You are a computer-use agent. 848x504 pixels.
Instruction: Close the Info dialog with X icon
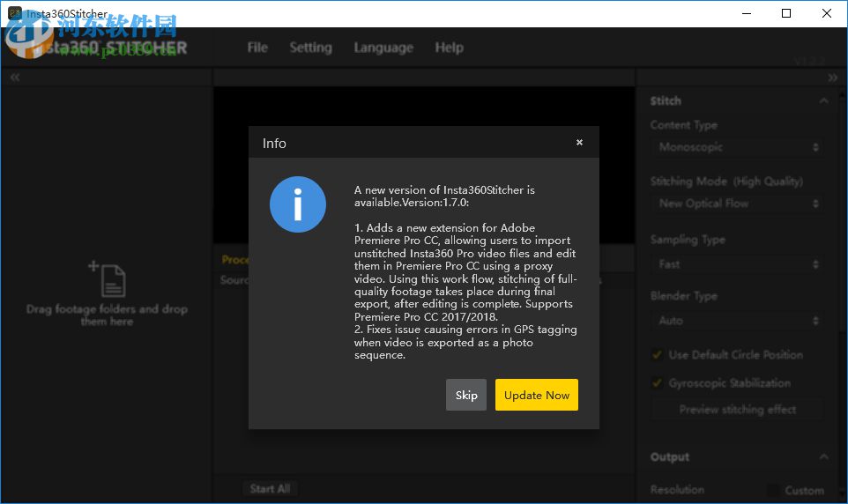[x=579, y=143]
